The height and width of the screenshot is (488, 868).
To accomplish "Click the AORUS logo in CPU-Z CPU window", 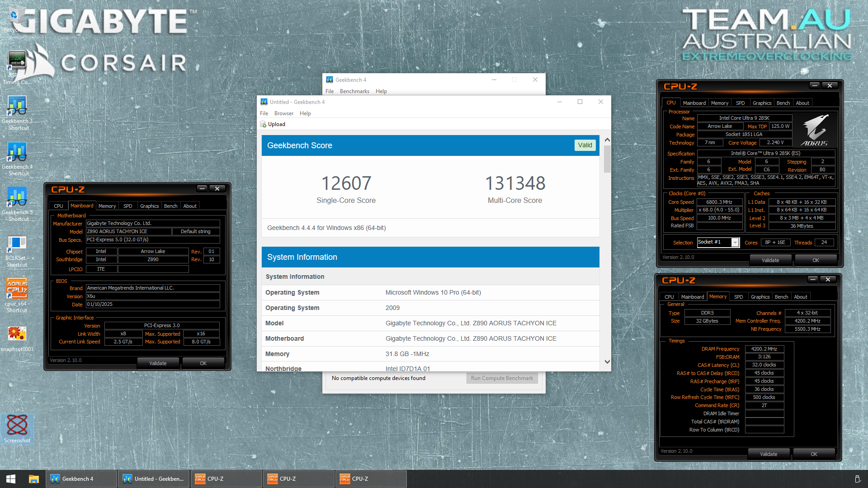I will coord(815,130).
